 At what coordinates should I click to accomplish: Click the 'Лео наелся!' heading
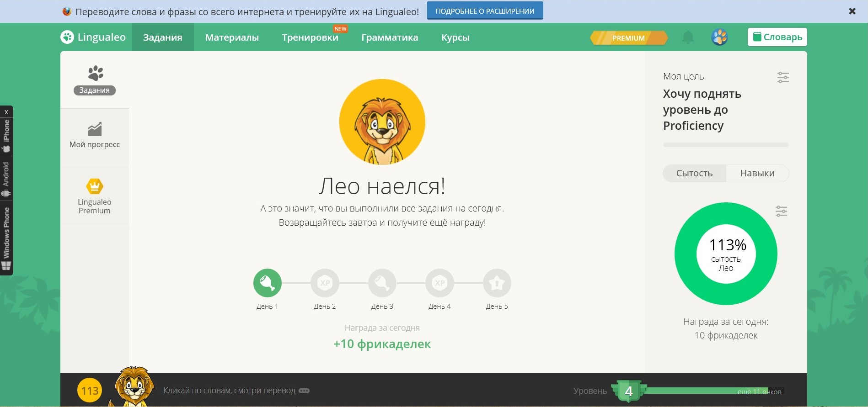pyautogui.click(x=382, y=186)
